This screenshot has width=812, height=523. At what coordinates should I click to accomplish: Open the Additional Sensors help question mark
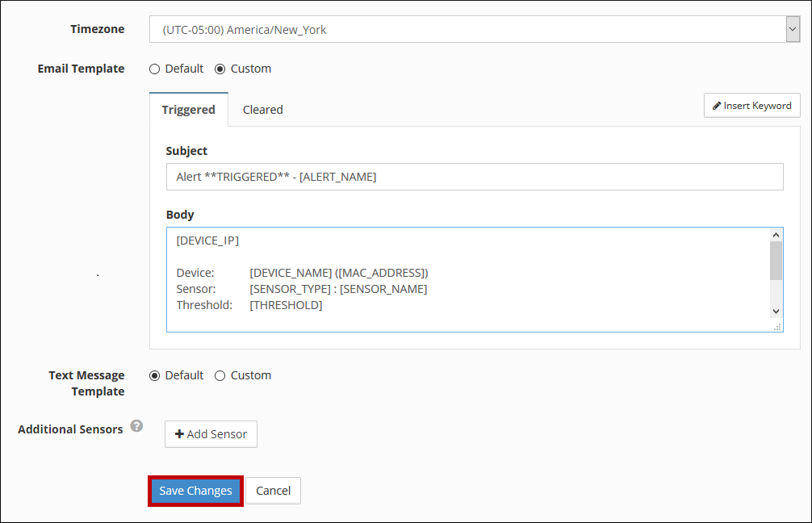[x=136, y=426]
